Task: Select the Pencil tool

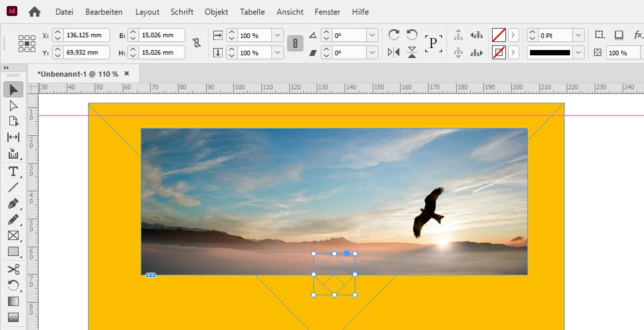Action: pos(13,219)
